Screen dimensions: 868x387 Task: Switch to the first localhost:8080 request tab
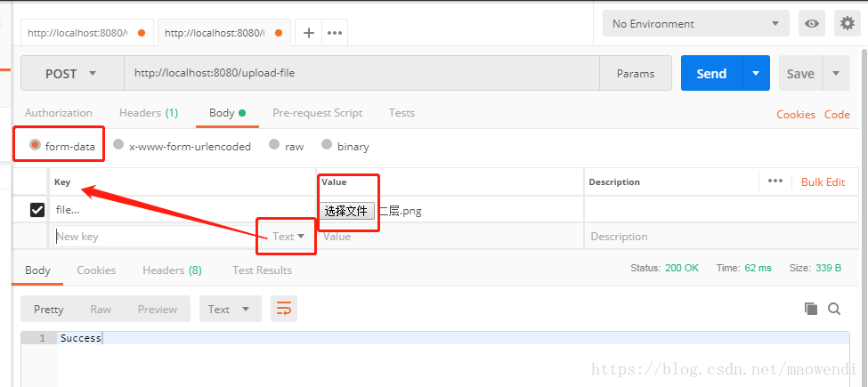pos(87,33)
